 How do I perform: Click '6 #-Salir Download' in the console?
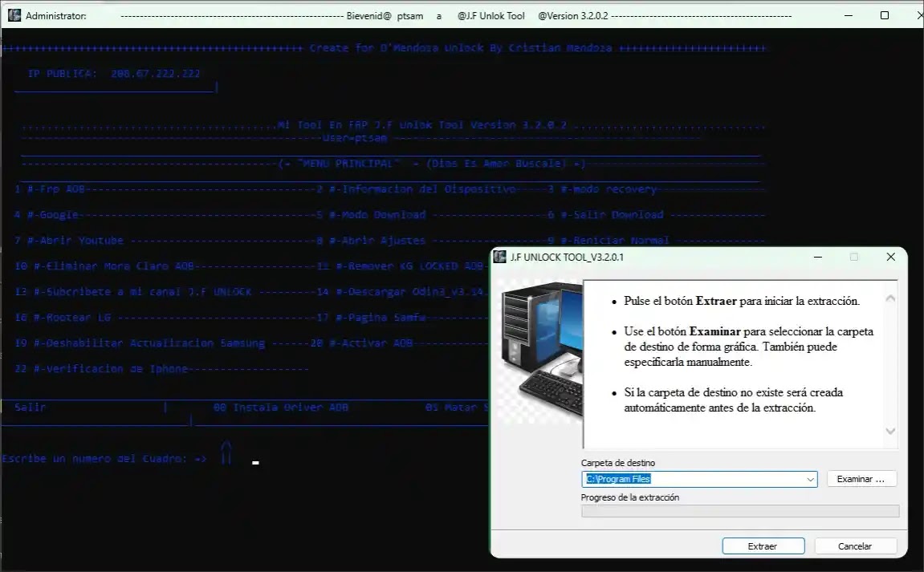click(x=605, y=215)
